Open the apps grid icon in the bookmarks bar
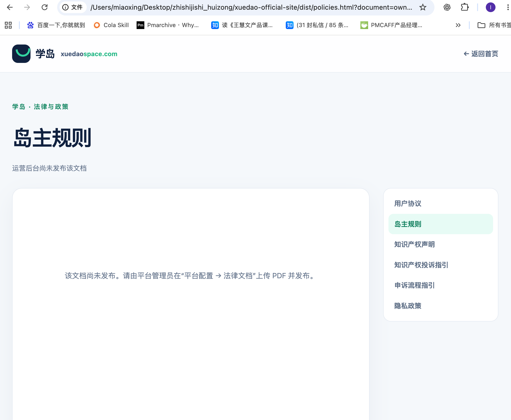Viewport: 511px width, 420px height. 8,25
